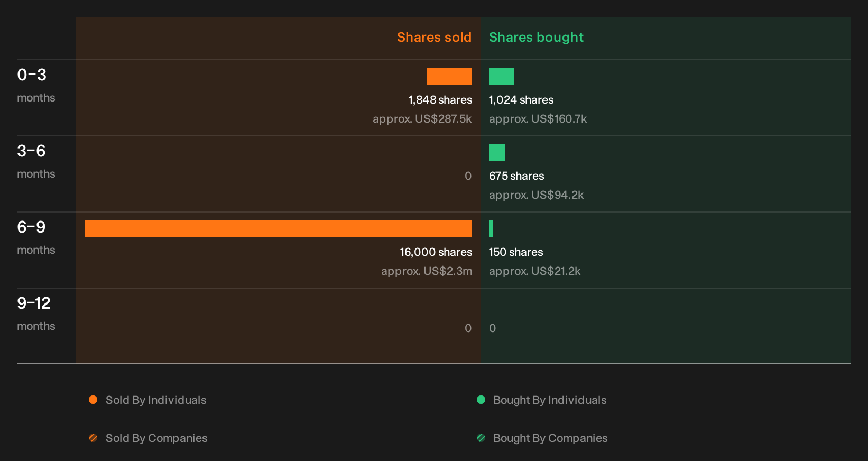The image size is (868, 461).
Task: Click the approx. US$2.3m value
Action: click(x=427, y=271)
